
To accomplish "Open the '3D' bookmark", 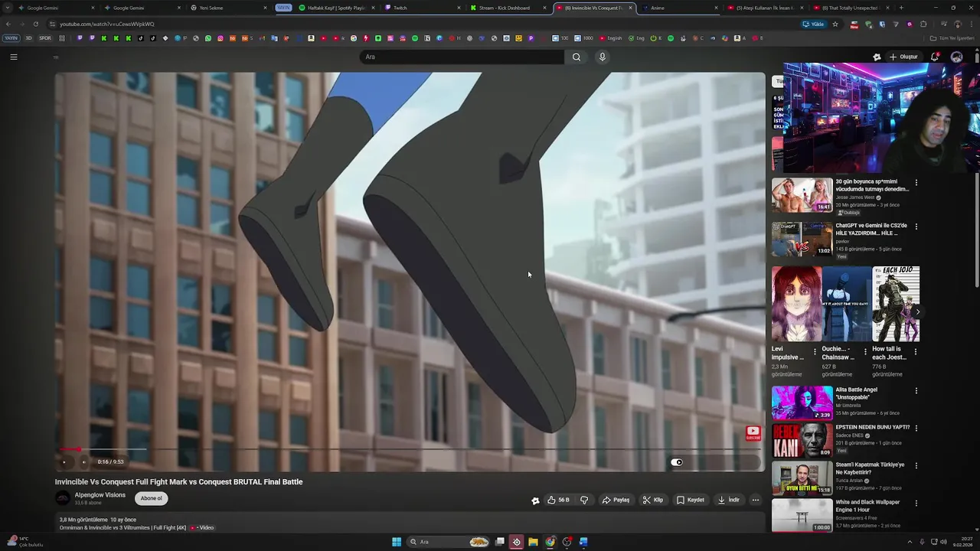I will [x=28, y=37].
